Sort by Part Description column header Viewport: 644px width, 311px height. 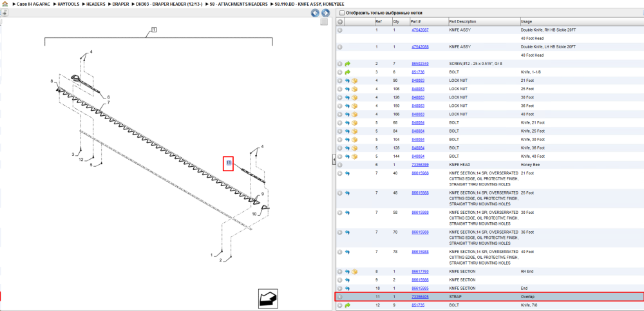tap(463, 21)
